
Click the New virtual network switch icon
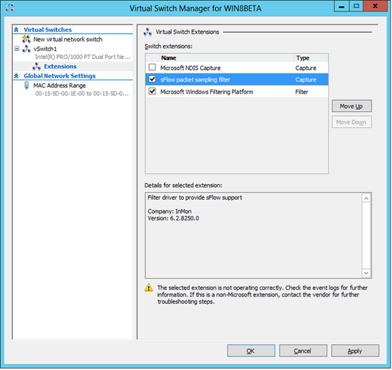(x=26, y=39)
